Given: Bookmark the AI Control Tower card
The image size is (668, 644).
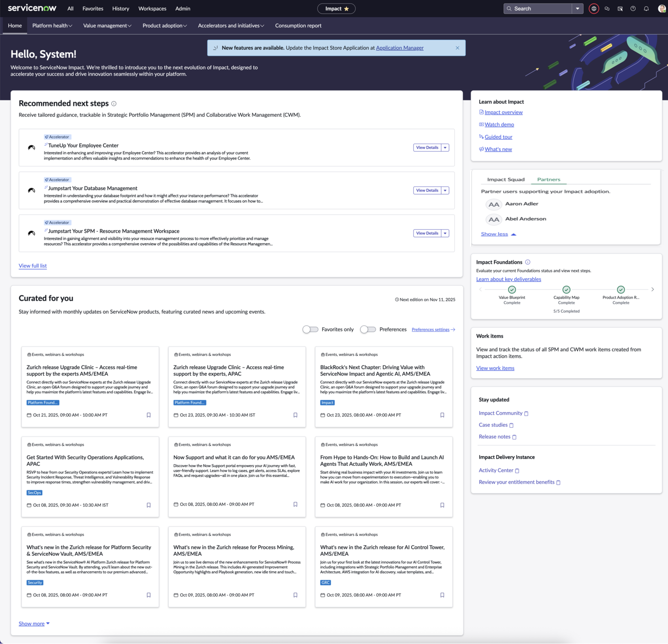Looking at the screenshot, I should click(x=442, y=595).
